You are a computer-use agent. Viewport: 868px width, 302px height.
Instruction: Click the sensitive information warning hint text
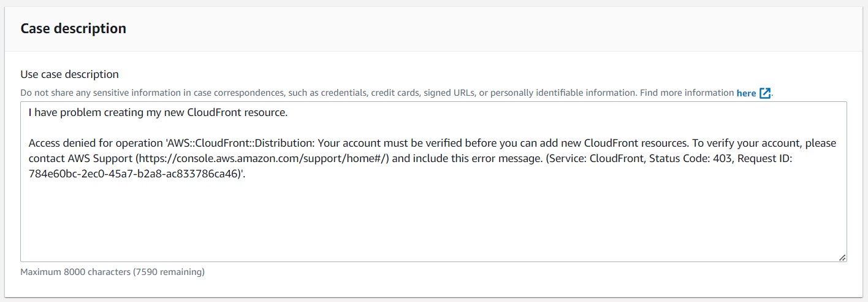[x=378, y=93]
